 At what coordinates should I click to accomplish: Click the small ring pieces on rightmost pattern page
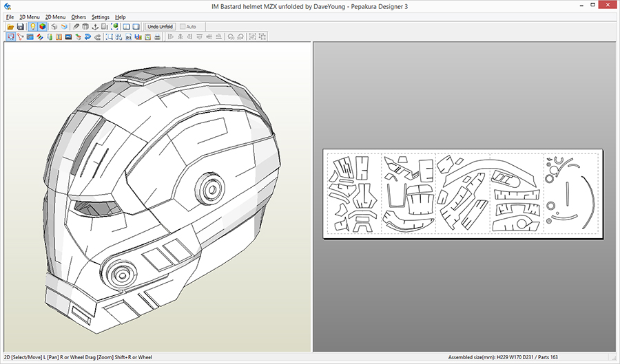click(550, 179)
